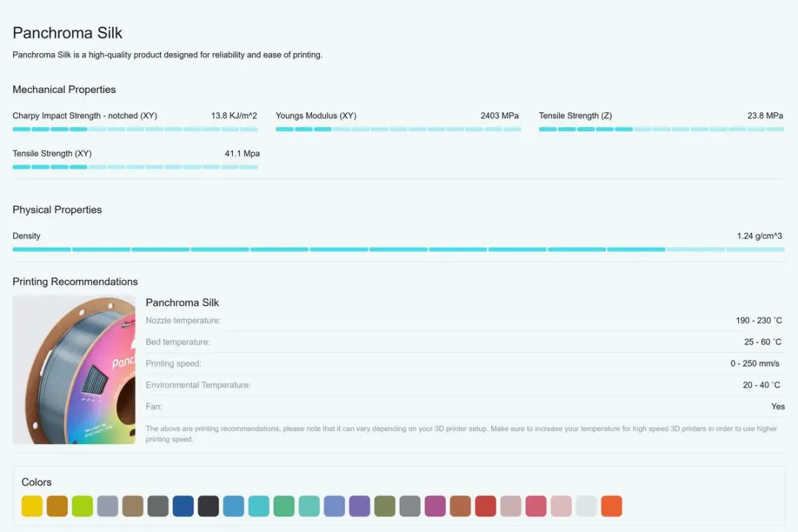Click the printing recommendations disclaimer note

(461, 434)
